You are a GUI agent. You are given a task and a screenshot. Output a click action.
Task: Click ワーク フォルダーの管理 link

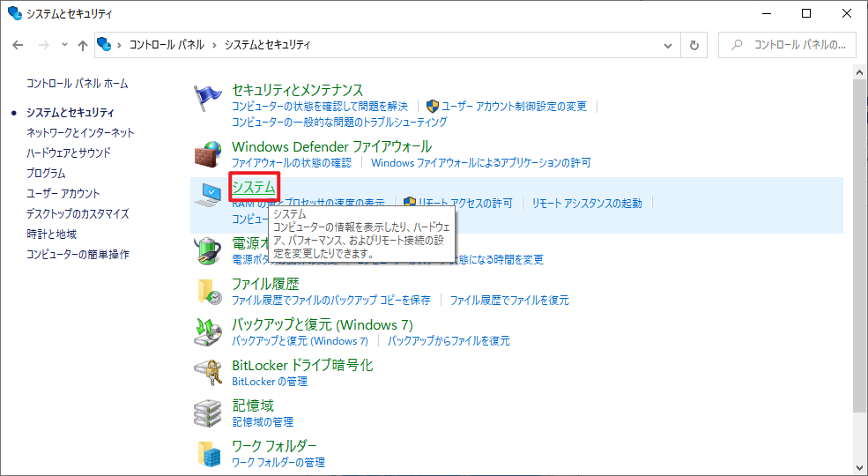[278, 462]
